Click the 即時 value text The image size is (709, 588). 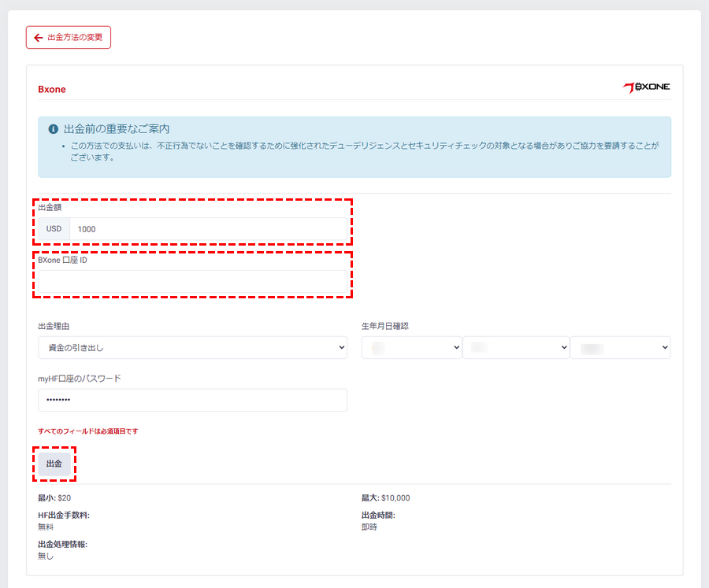pyautogui.click(x=369, y=527)
